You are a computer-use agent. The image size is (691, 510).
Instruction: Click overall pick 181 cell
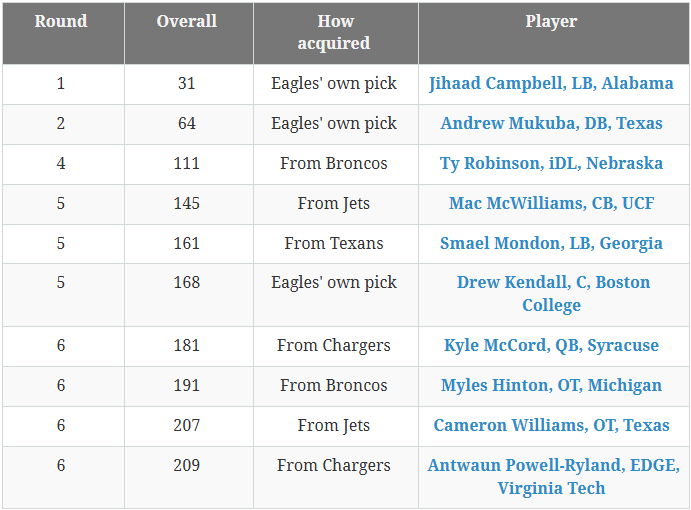click(187, 346)
